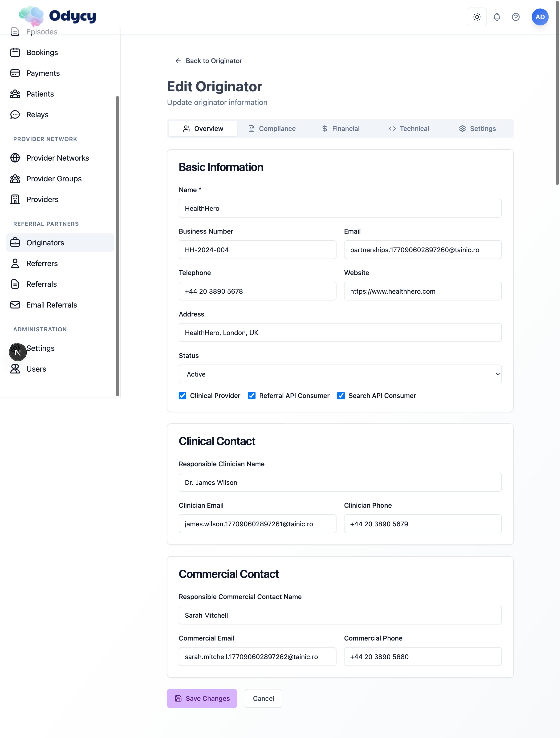Toggle the light/dark theme sun icon
Viewport: 560px width, 738px height.
(477, 17)
